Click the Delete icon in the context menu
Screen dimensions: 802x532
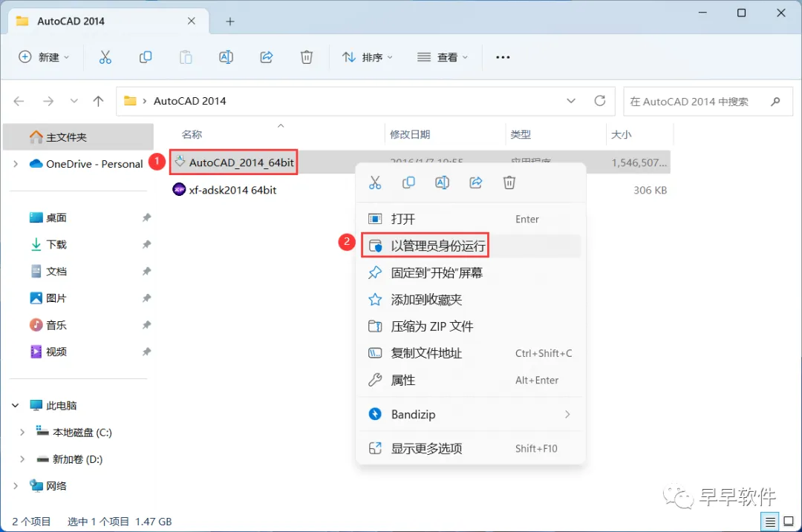tap(509, 183)
